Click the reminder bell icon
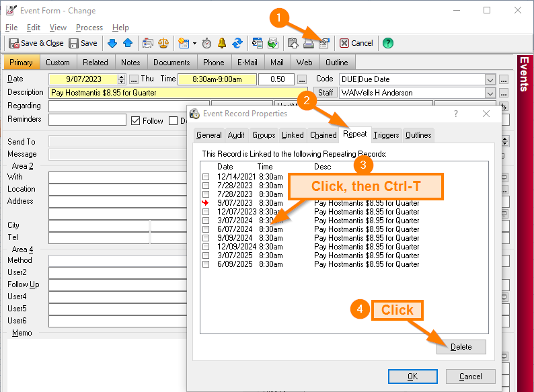The height and width of the screenshot is (392, 534). tap(222, 43)
